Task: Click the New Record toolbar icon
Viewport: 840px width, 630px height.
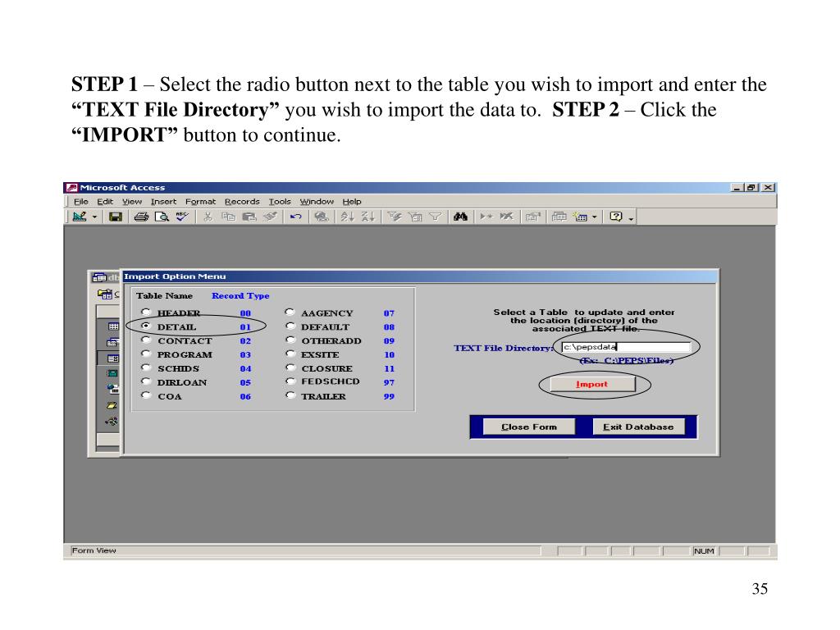Action: pyautogui.click(x=486, y=217)
